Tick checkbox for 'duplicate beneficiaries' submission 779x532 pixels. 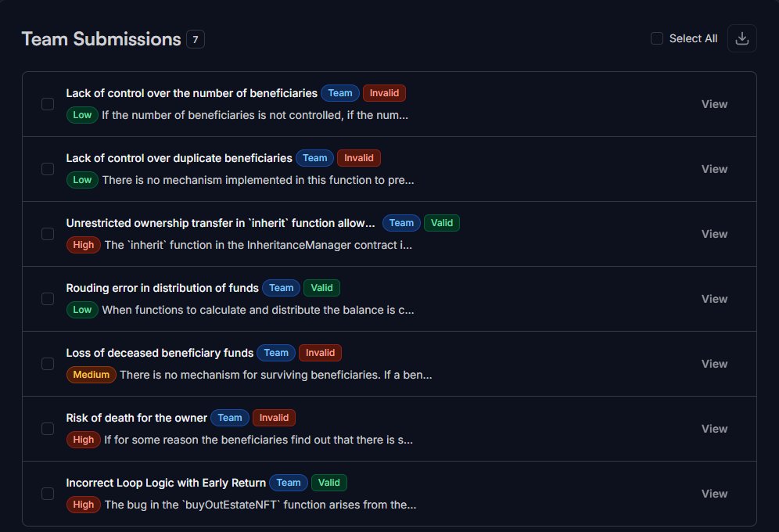tap(48, 169)
